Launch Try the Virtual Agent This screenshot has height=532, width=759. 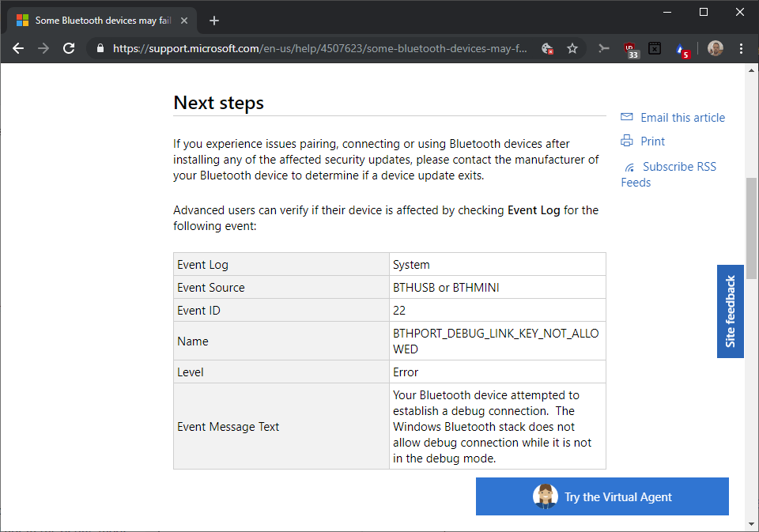pyautogui.click(x=602, y=496)
